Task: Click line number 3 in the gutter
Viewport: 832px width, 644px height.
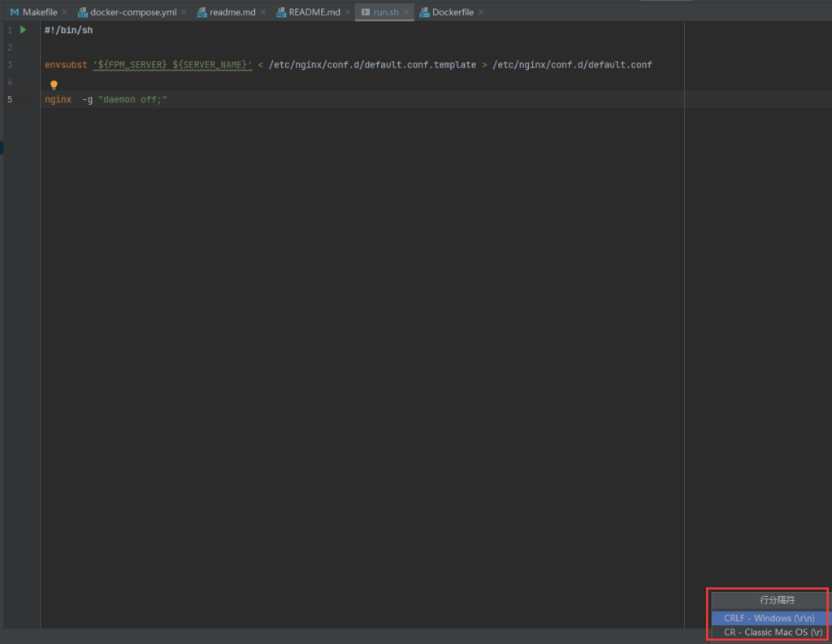Action: tap(10, 65)
